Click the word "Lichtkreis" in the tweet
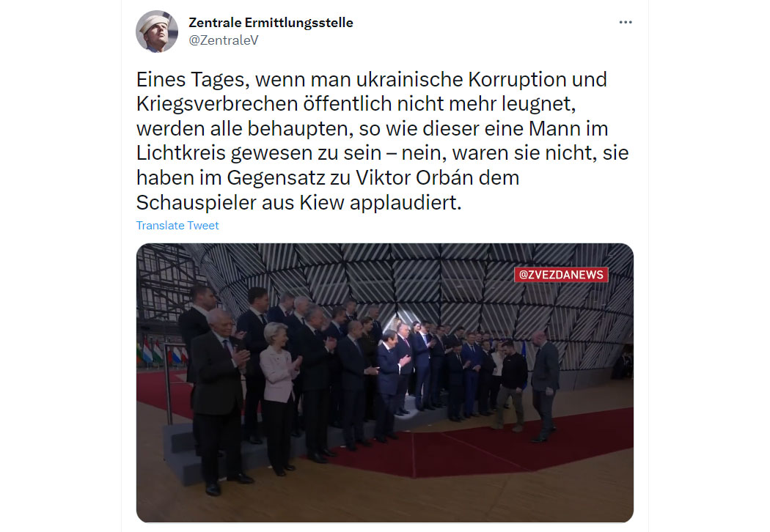The width and height of the screenshot is (770, 532). coord(181,153)
